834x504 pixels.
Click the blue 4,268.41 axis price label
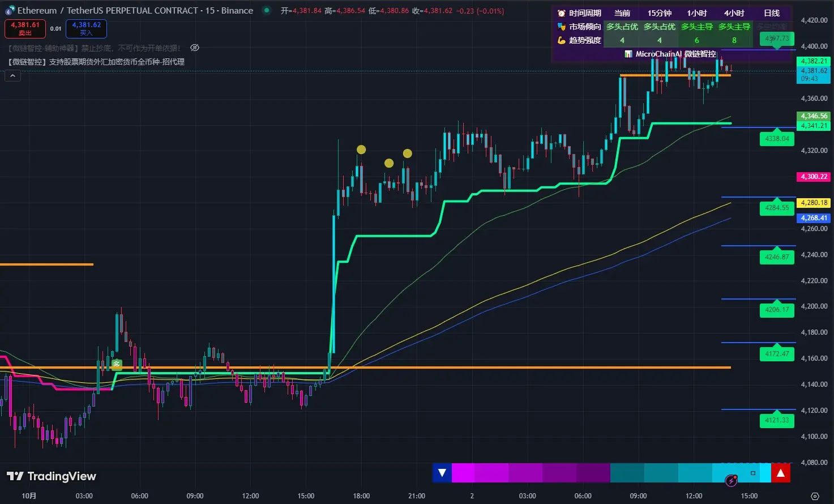click(x=814, y=218)
